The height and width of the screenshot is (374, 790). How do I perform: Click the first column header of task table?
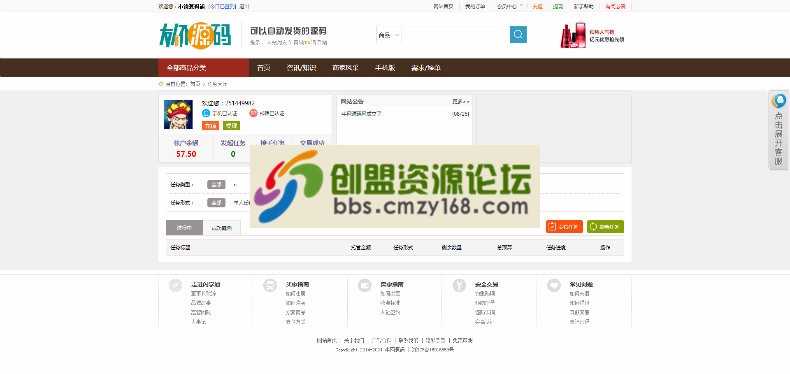tap(180, 247)
